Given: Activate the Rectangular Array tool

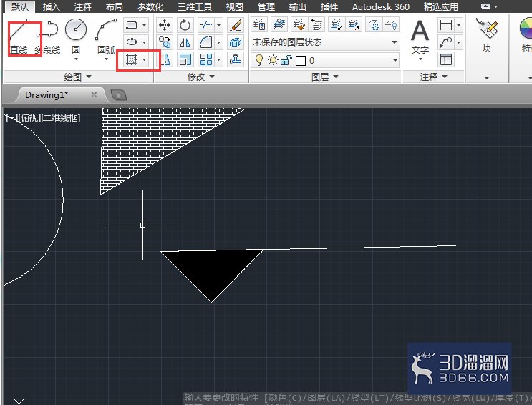Looking at the screenshot, I should 207,59.
